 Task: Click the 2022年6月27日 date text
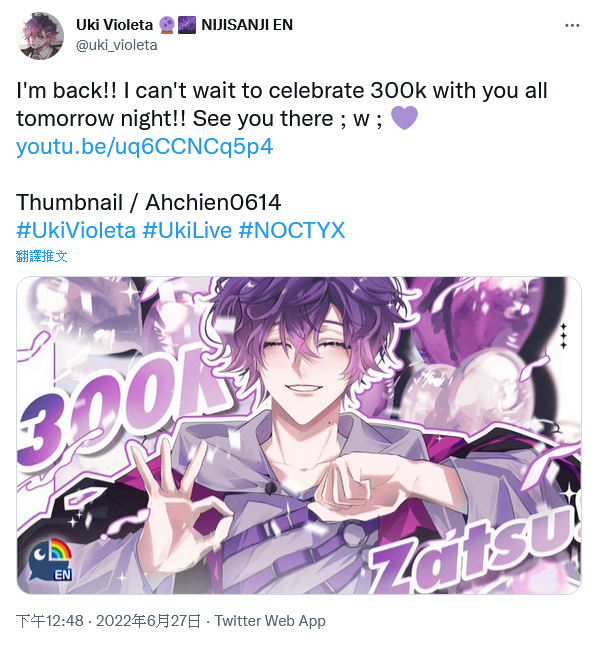148,621
